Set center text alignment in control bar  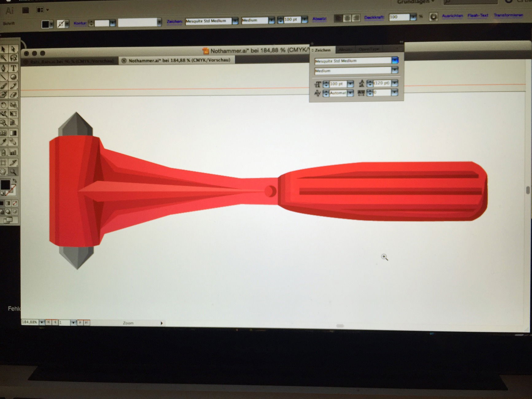347,18
